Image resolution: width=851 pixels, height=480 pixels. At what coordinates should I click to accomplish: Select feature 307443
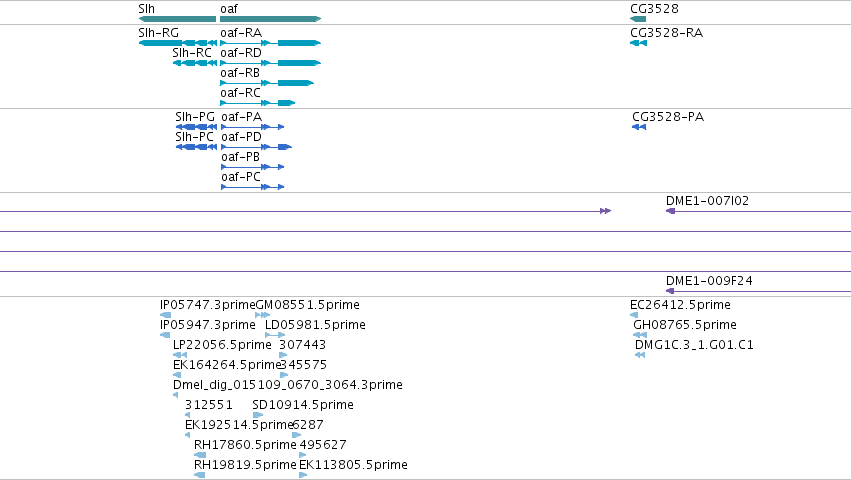[283, 355]
